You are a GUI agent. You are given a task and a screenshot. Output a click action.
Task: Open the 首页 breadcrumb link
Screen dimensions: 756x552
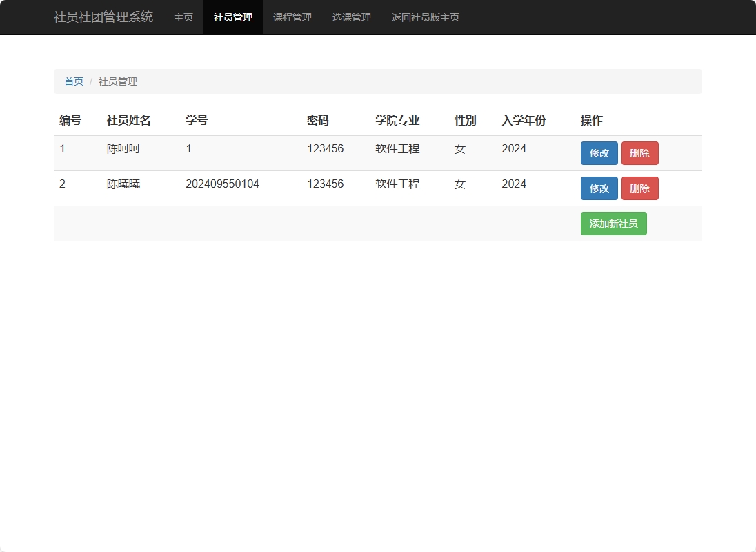click(x=74, y=81)
